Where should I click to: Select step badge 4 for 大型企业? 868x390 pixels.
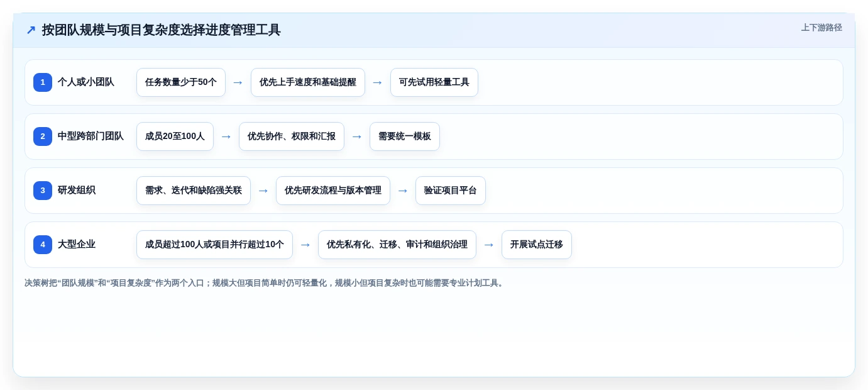(x=43, y=245)
